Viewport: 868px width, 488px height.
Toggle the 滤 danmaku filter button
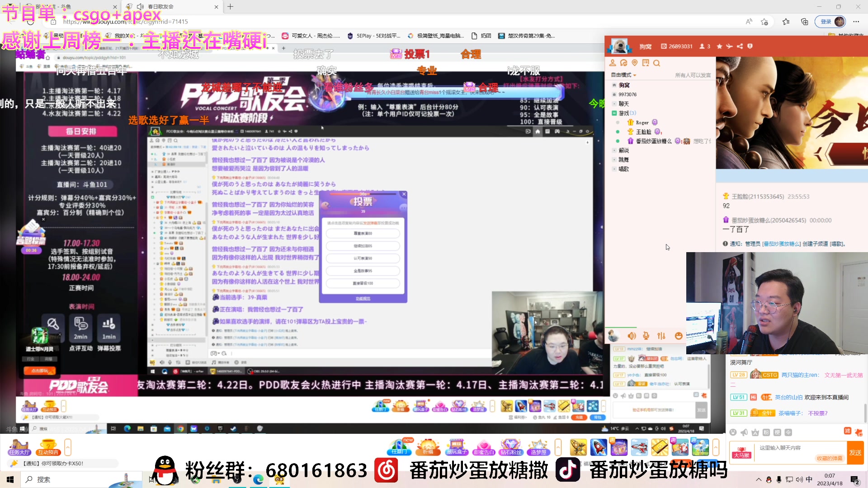pyautogui.click(x=848, y=432)
